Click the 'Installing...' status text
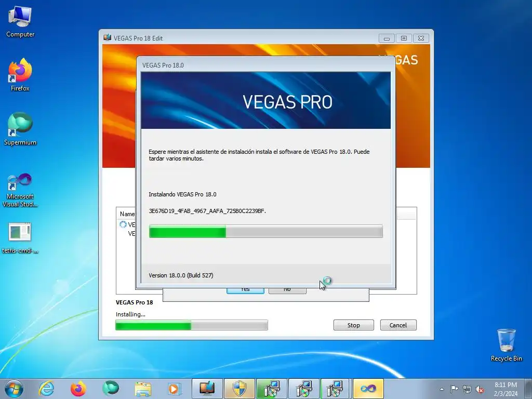The image size is (532, 399). [130, 314]
